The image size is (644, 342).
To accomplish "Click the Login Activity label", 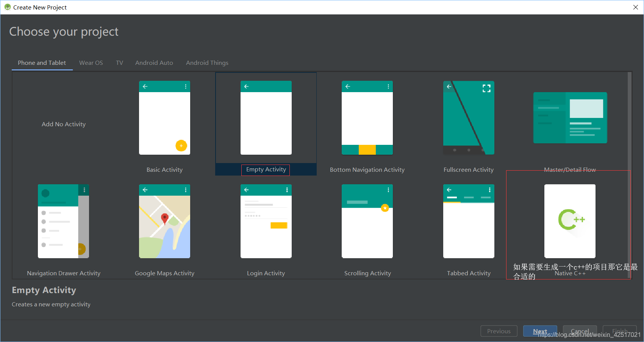I will tap(266, 273).
